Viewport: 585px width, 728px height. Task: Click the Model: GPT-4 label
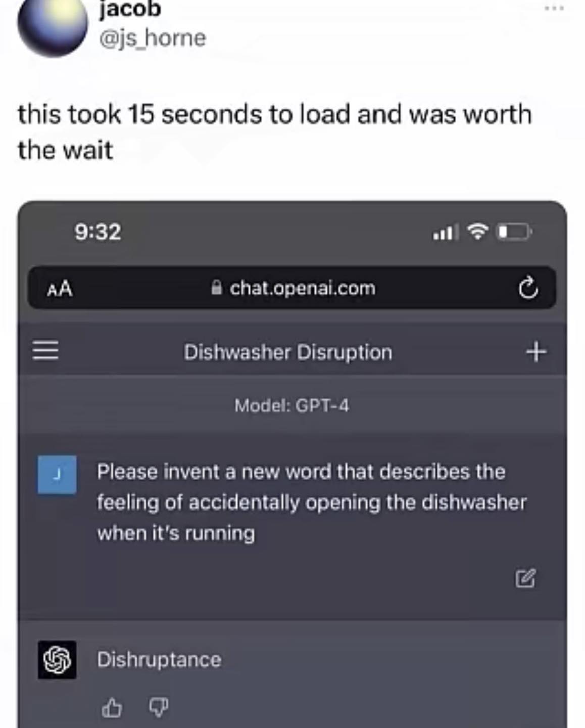click(292, 405)
